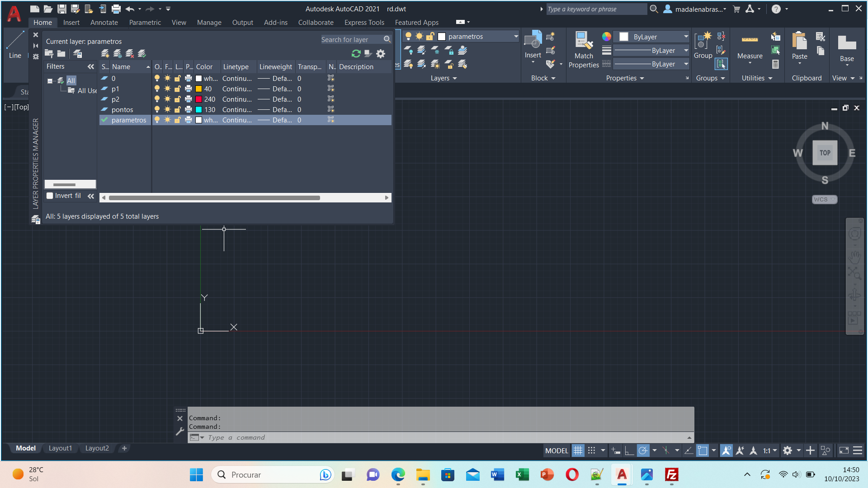Toggle Ortho mode in status bar

(629, 450)
